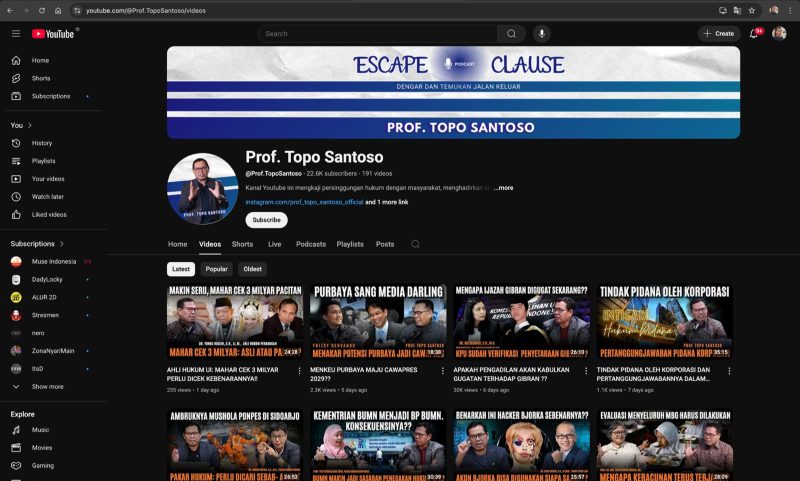This screenshot has height=481, width=800.
Task: Subscribe to Prof. Topo Santoso
Action: [x=266, y=220]
